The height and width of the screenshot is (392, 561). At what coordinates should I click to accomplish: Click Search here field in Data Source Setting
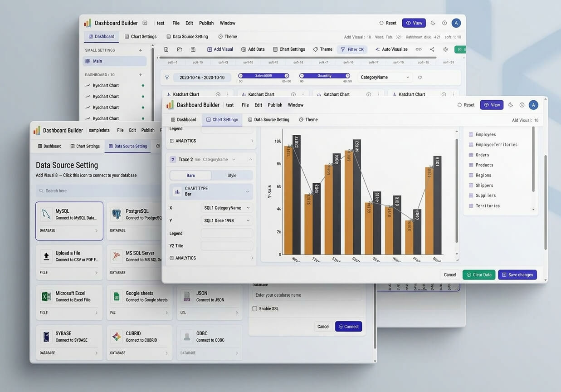99,191
